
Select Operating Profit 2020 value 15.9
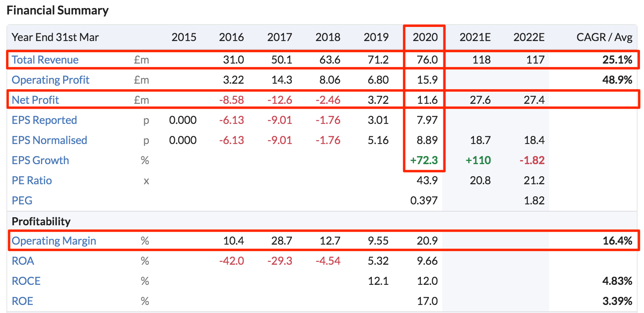[x=427, y=80]
